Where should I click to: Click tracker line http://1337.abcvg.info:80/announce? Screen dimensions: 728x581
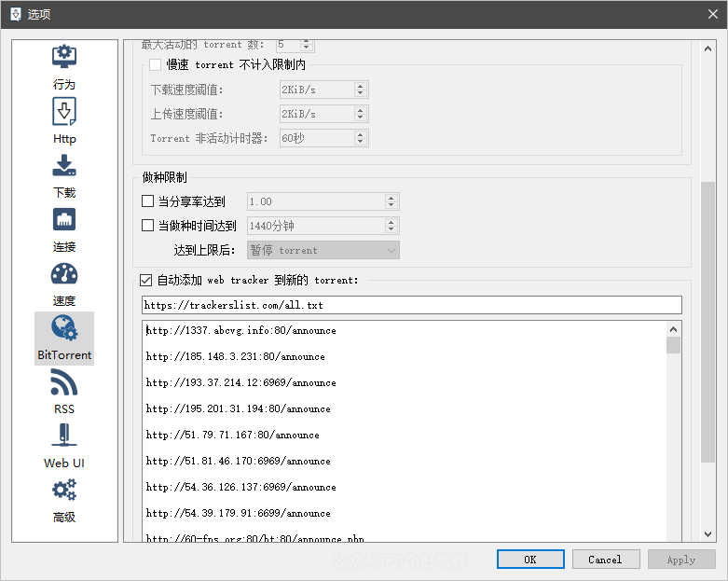241,330
